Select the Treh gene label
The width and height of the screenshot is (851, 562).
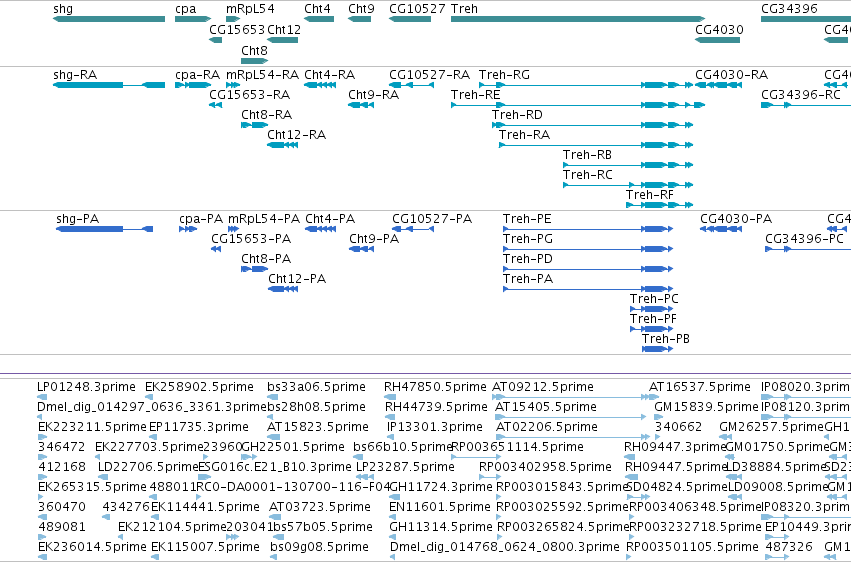click(x=464, y=9)
